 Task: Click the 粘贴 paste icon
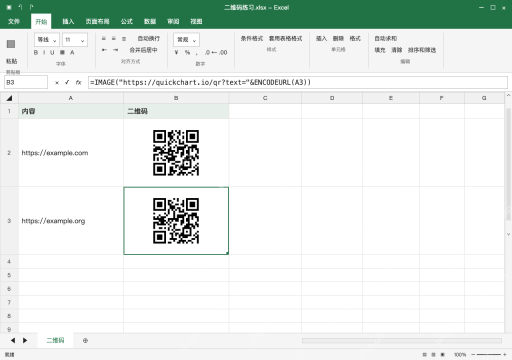(x=11, y=44)
